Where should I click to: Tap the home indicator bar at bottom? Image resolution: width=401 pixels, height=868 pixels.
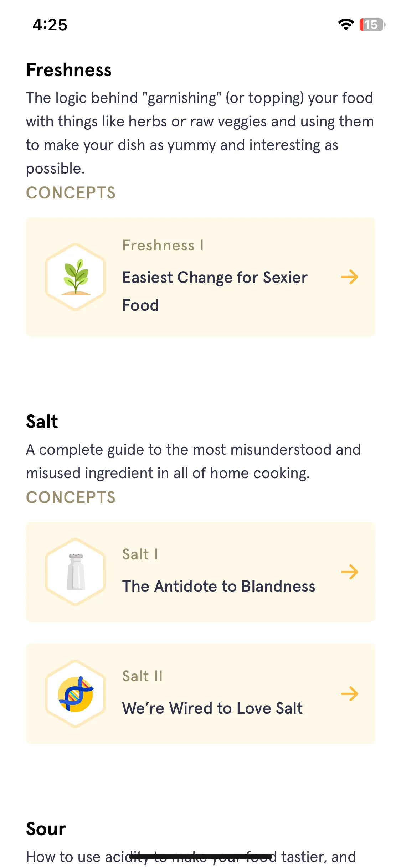[201, 856]
